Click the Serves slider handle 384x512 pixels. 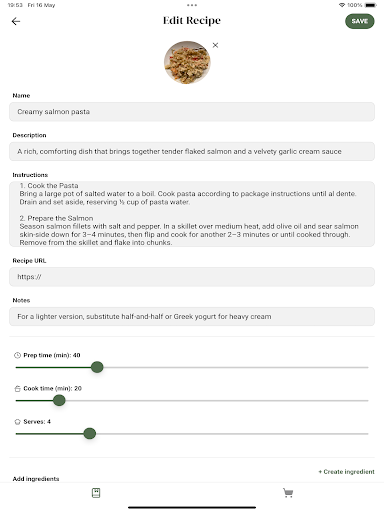(89, 434)
